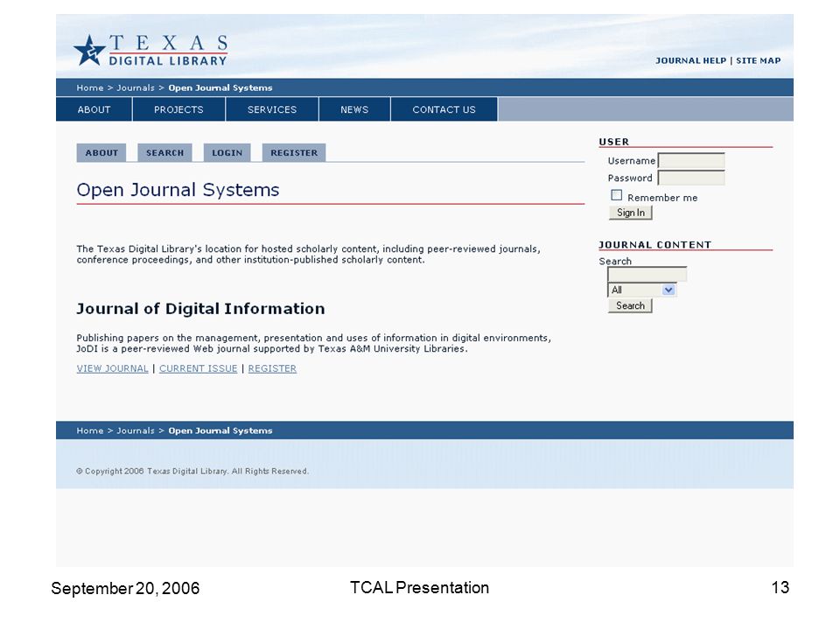Open the CONTACT US navigation item
This screenshot has height=630, width=840.
coord(444,109)
